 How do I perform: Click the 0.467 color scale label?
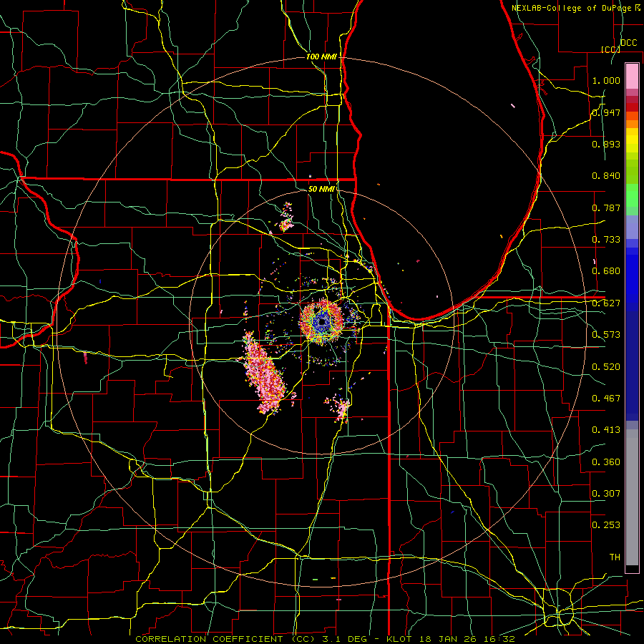click(x=606, y=399)
